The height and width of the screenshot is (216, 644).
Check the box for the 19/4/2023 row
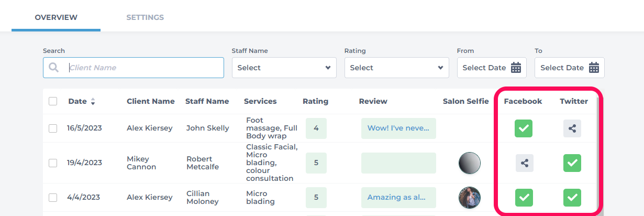click(53, 163)
